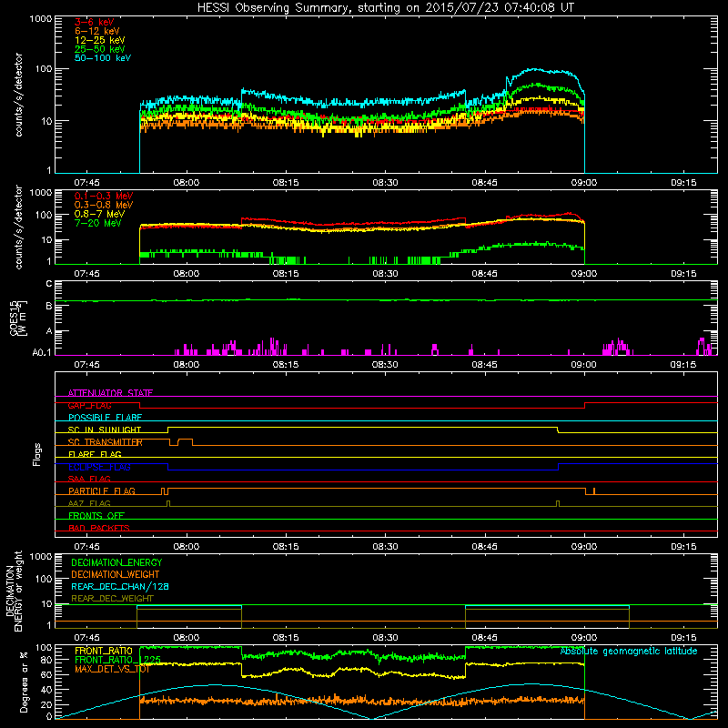Select the yellow "12-25 keV" legend label
Image resolution: width=728 pixels, height=728 pixels.
[x=100, y=40]
